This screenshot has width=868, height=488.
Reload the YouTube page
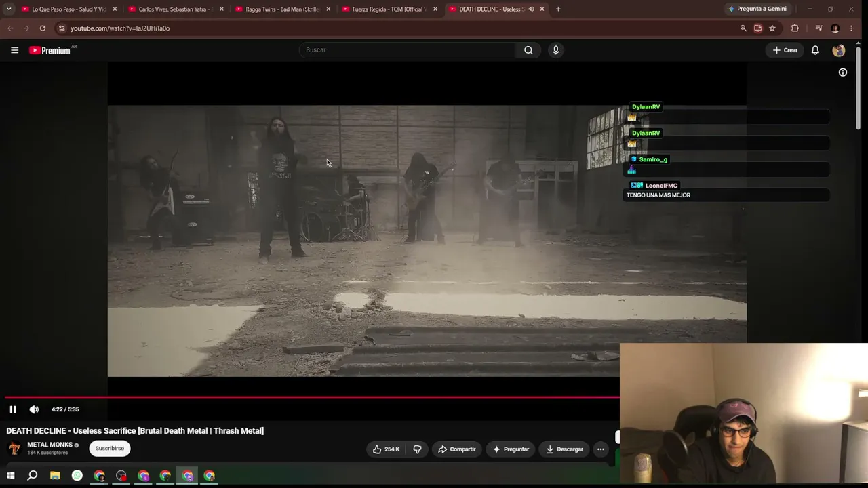pyautogui.click(x=43, y=28)
